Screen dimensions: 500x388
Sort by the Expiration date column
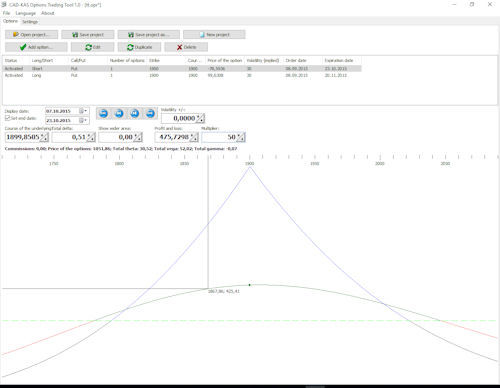342,60
